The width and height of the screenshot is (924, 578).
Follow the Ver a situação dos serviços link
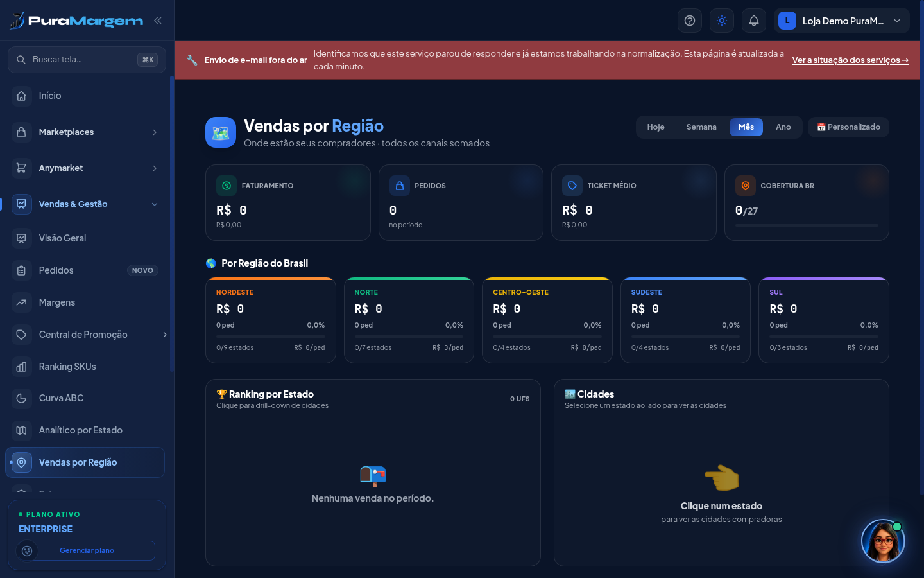pyautogui.click(x=850, y=60)
